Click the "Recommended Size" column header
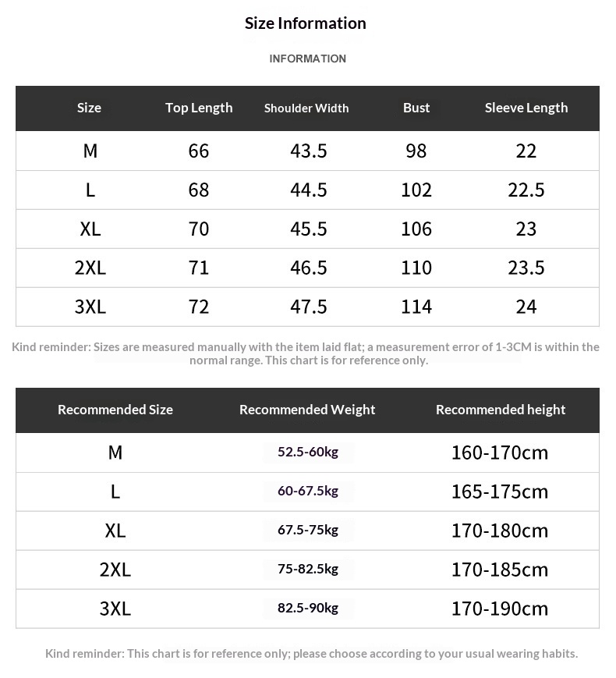 [115, 410]
